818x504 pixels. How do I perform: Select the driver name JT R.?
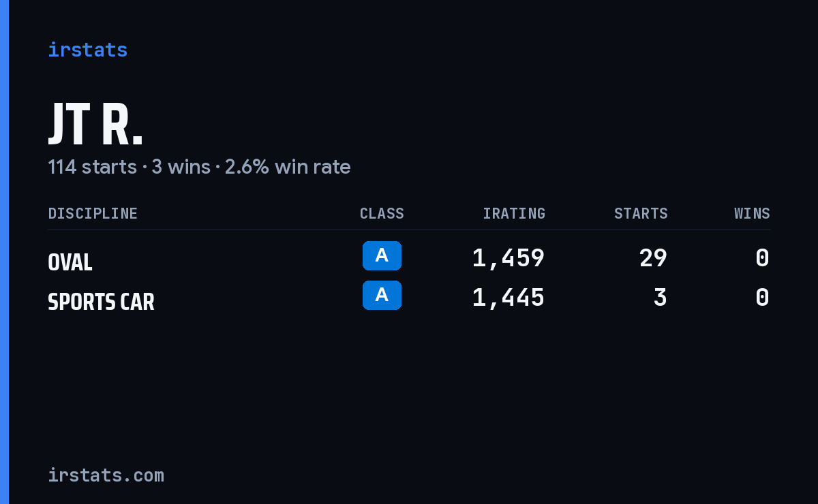pyautogui.click(x=95, y=125)
